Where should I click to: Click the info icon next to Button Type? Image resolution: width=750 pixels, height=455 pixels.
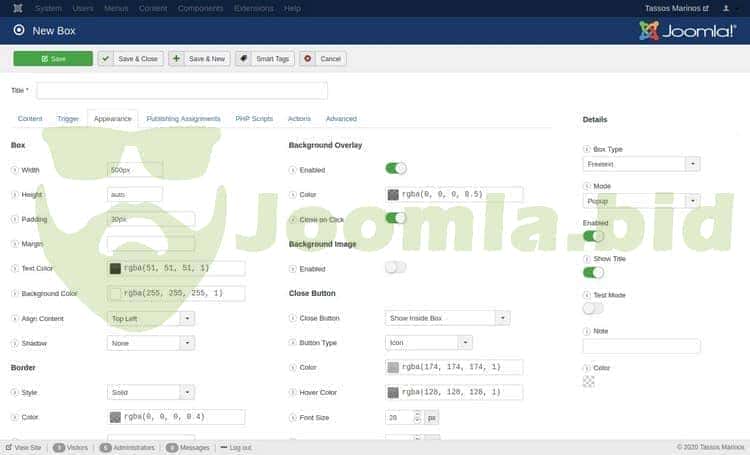(x=293, y=342)
